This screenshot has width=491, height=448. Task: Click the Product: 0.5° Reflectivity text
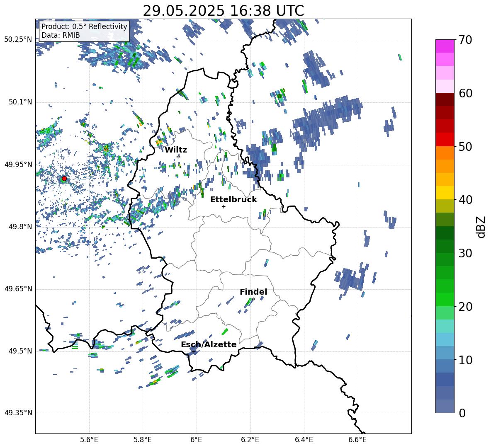84,27
